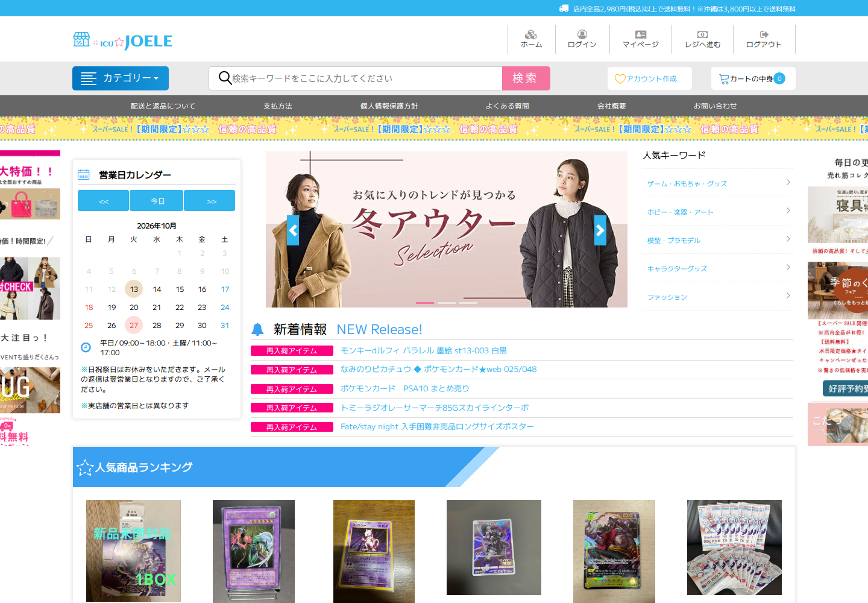
Task: Click the calendar icon by 営業日カレンダー
Action: [x=84, y=175]
